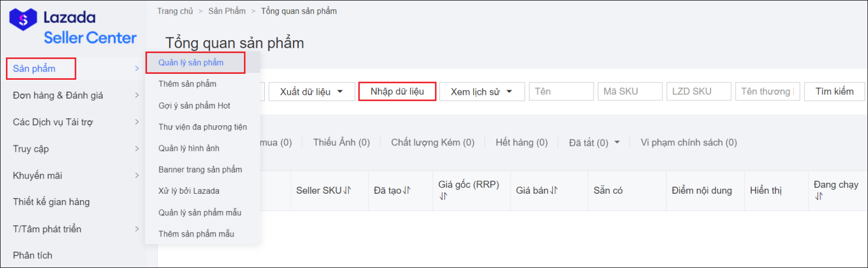Click the Lazada Seller Center logo
The height and width of the screenshot is (268, 868).
click(x=73, y=27)
